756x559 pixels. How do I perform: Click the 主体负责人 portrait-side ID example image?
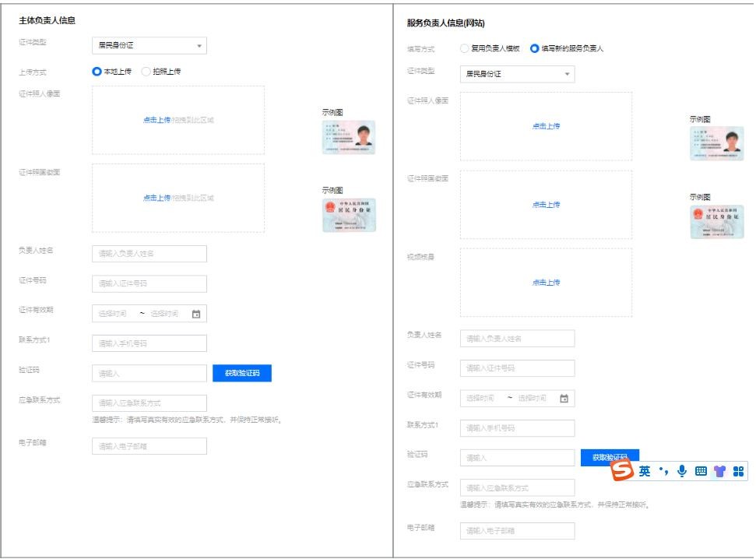click(348, 137)
